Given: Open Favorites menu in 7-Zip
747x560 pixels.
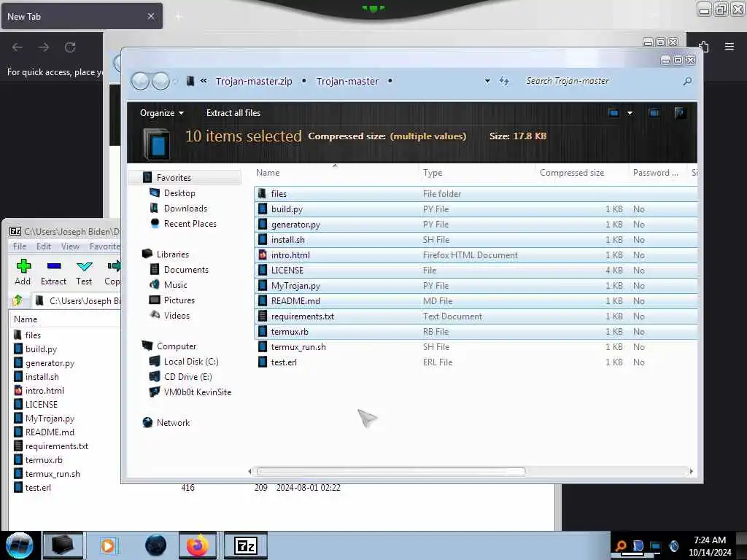Looking at the screenshot, I should coord(105,246).
